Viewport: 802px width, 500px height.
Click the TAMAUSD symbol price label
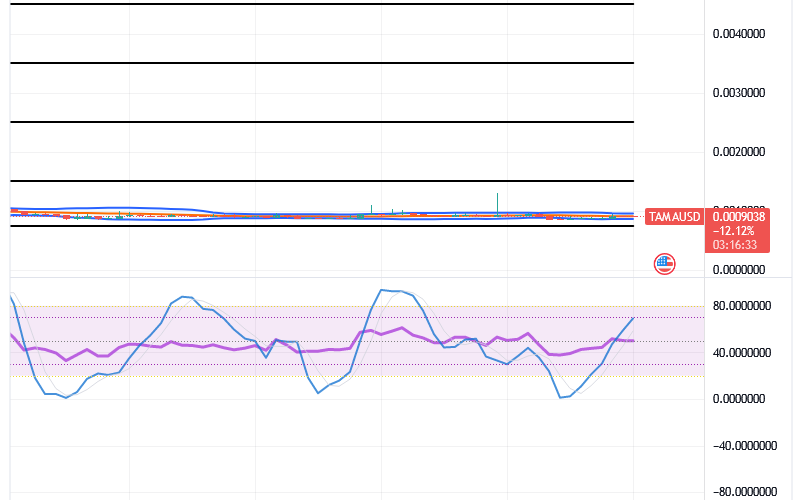674,217
